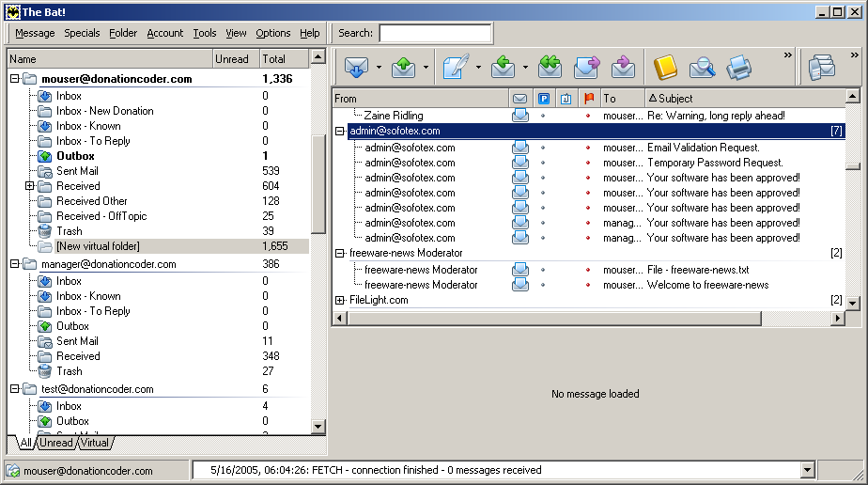The image size is (868, 485).
Task: Open the View menu
Action: (236, 33)
